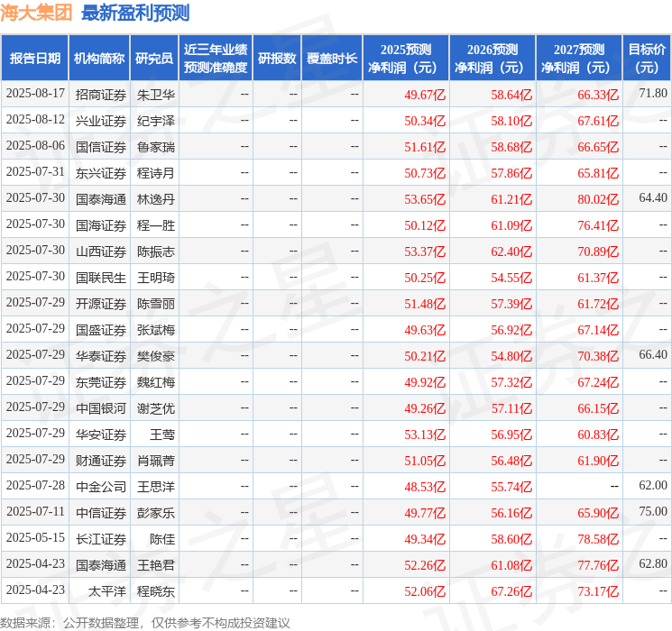Click analyst name 陈振志

(x=155, y=251)
